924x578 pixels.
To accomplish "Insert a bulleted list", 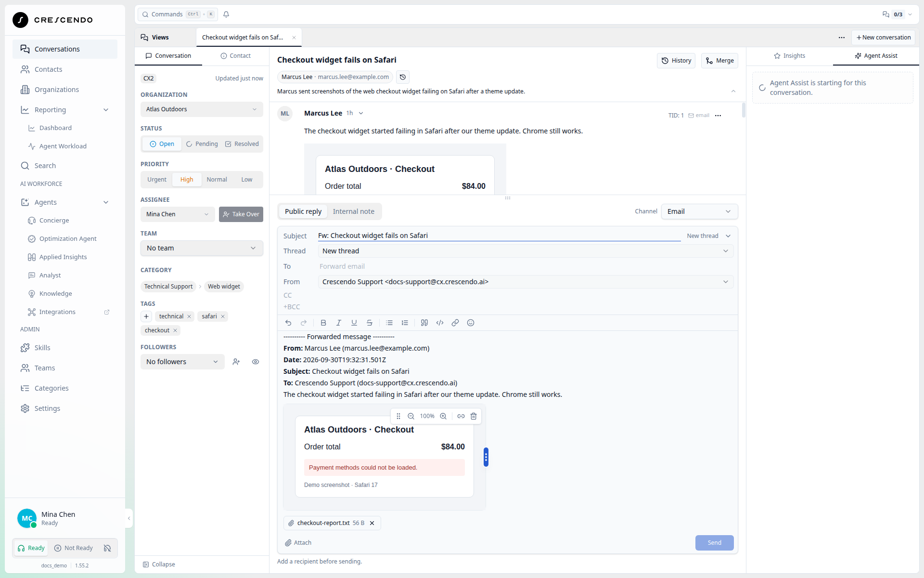I will (x=389, y=323).
